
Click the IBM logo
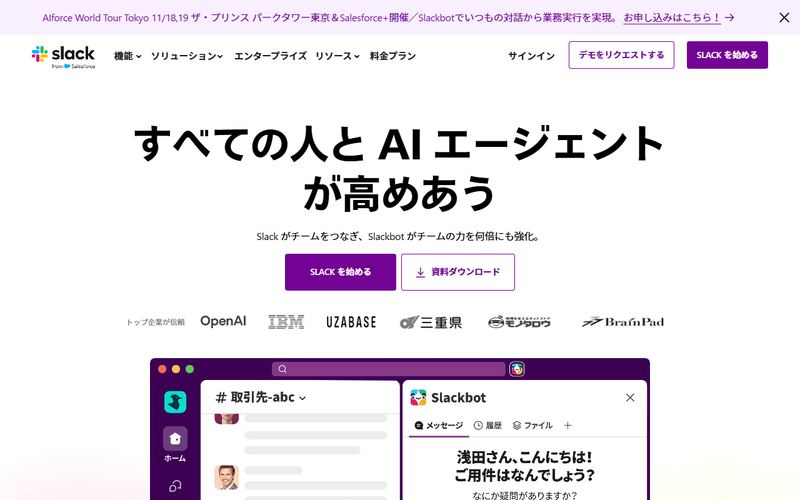pyautogui.click(x=286, y=322)
